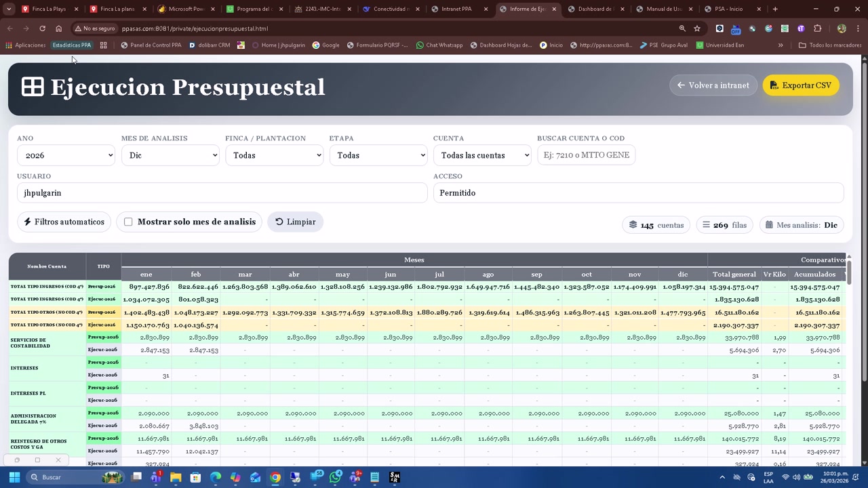Viewport: 868px width, 488px height.
Task: Click the 'Total general' column header
Action: [x=734, y=274]
